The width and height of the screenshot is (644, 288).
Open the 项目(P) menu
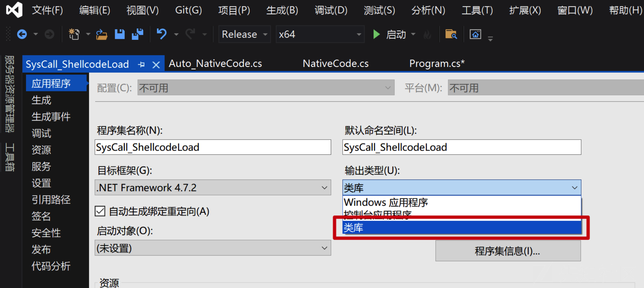(x=234, y=10)
